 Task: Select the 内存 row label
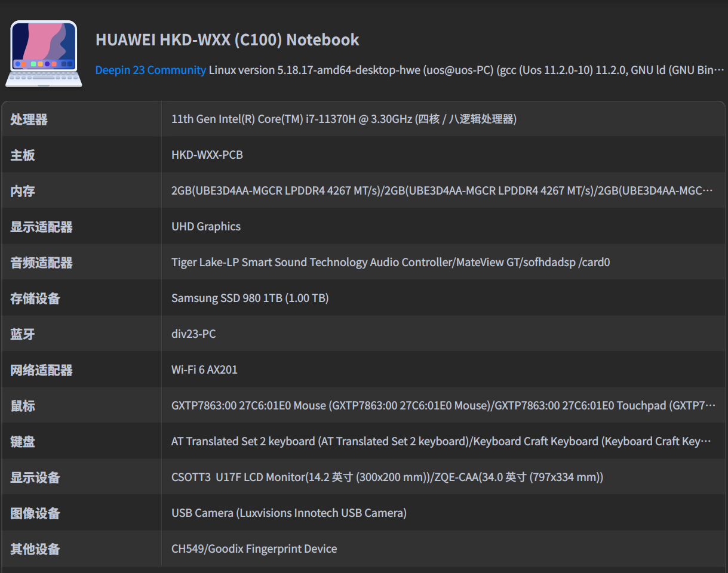click(x=23, y=191)
